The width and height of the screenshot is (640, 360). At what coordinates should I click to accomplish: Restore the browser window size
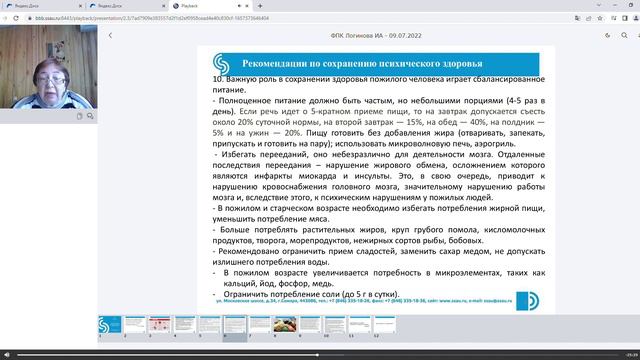(631, 5)
